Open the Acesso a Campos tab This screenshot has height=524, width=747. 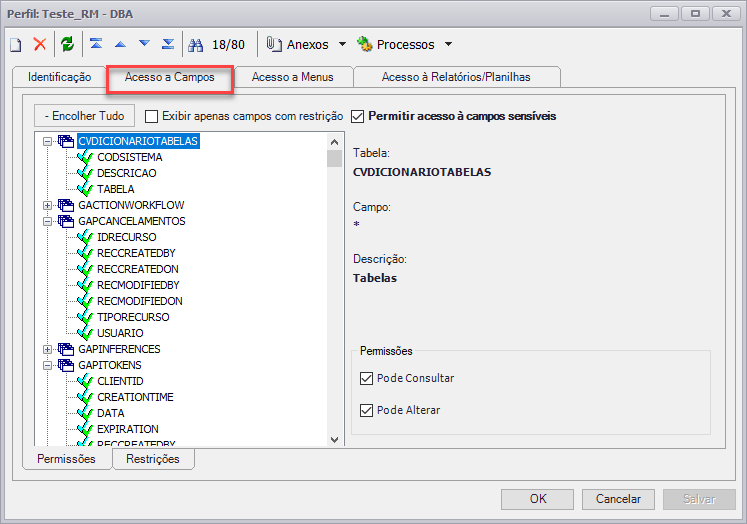pos(170,77)
